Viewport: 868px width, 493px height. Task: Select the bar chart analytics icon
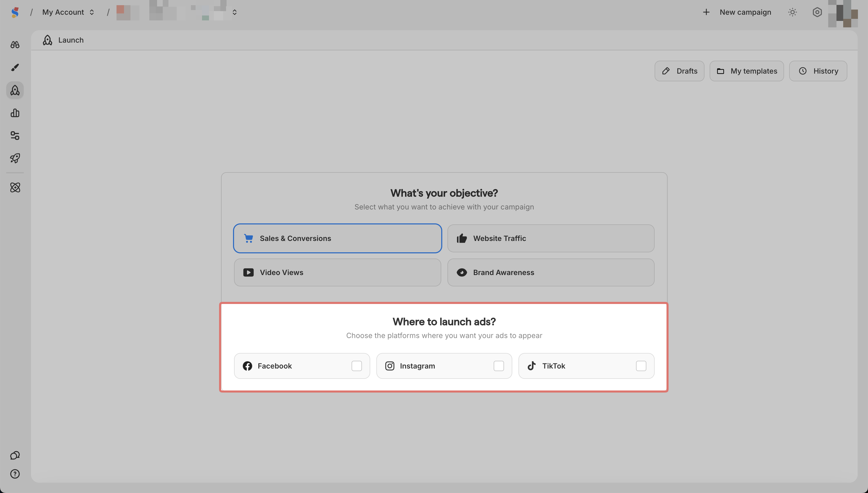(x=15, y=113)
